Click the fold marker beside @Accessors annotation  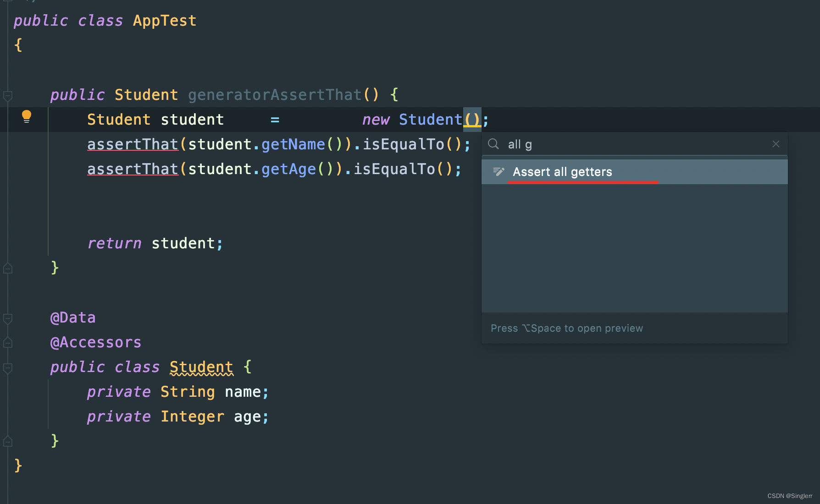pyautogui.click(x=8, y=343)
